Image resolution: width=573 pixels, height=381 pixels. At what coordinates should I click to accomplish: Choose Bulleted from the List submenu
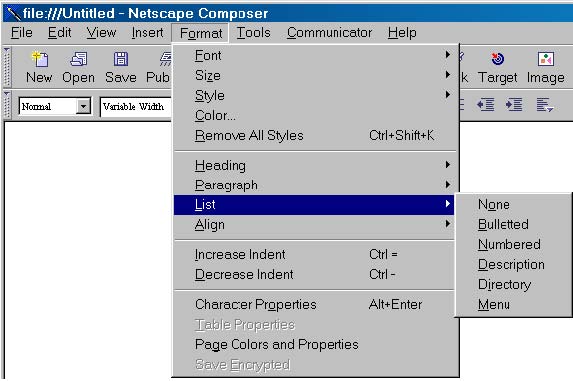[x=503, y=224]
